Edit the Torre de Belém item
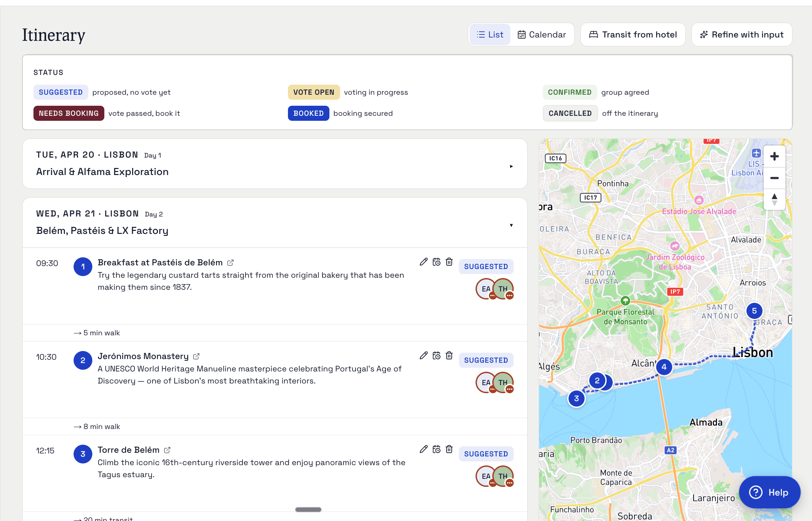Image resolution: width=812 pixels, height=521 pixels. (424, 449)
